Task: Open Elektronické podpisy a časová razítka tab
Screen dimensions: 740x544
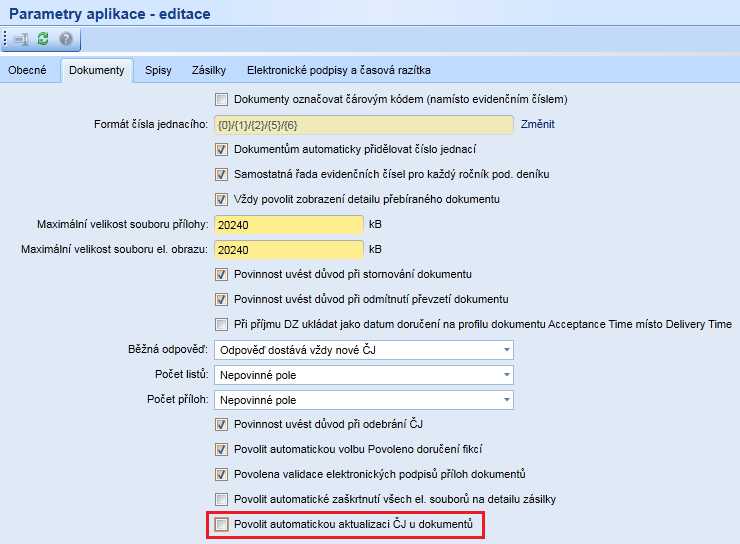Action: click(338, 70)
